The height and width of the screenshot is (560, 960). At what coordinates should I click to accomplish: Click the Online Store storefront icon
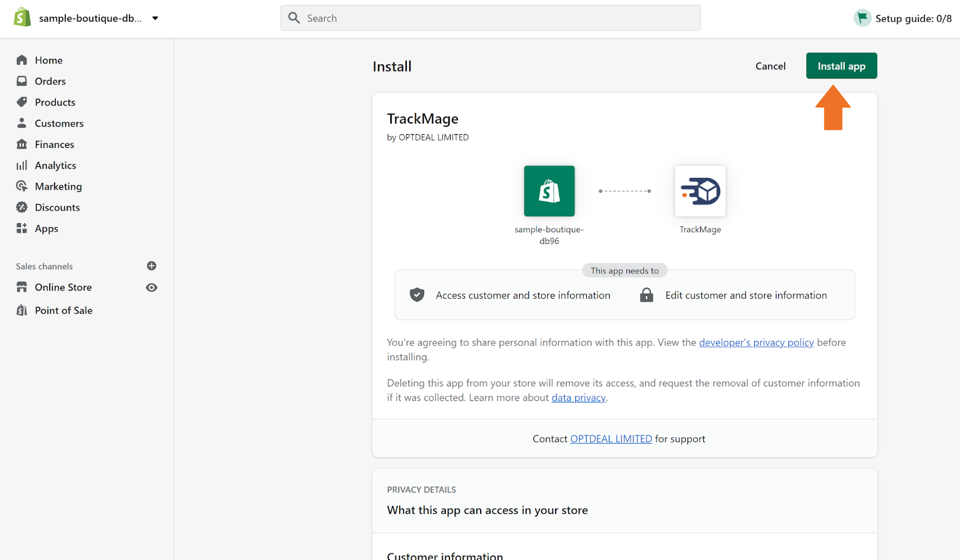[22, 287]
